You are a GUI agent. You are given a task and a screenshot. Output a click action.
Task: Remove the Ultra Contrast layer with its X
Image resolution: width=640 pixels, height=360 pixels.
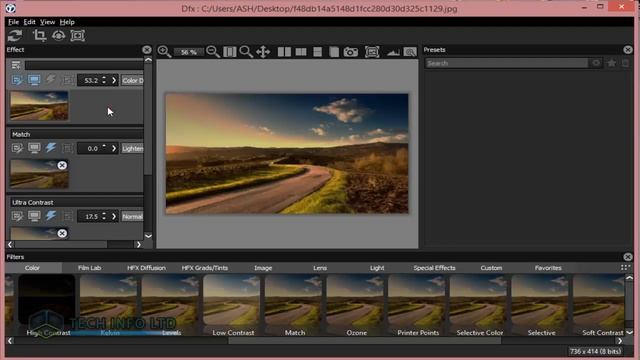click(62, 233)
